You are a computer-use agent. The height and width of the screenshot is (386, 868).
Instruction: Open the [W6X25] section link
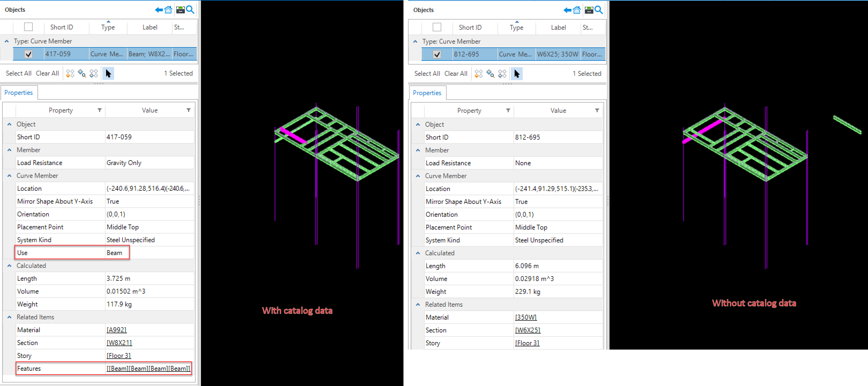tap(528, 331)
